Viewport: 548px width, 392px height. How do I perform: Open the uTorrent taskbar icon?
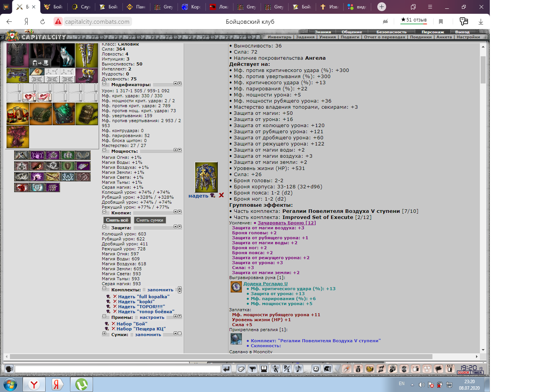coord(82,384)
